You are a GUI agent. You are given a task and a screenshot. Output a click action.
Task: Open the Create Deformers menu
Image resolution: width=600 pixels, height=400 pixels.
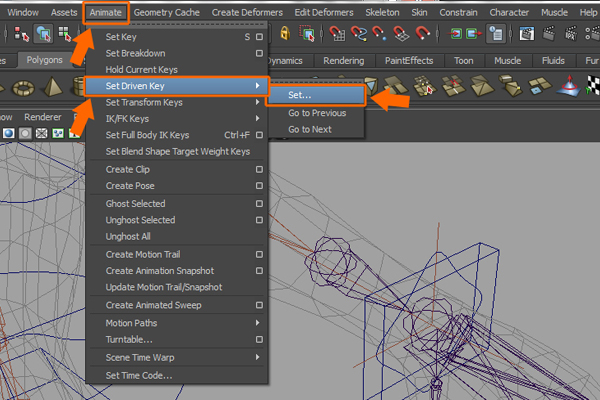(247, 13)
